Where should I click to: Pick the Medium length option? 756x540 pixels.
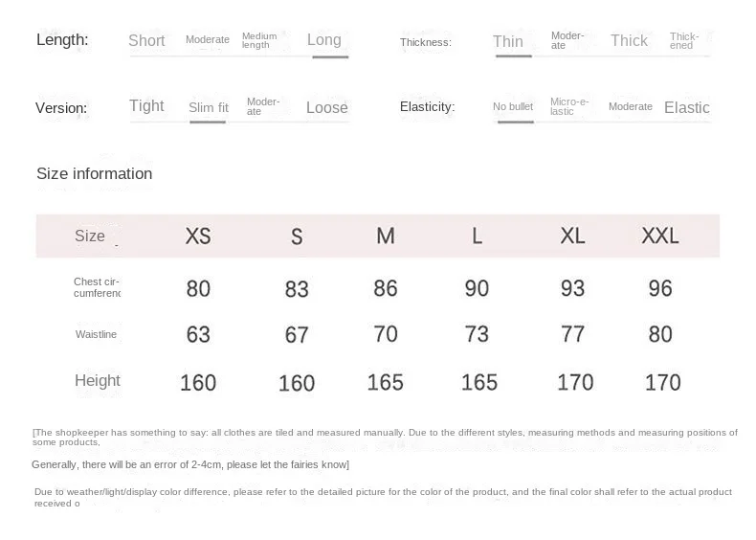click(x=259, y=40)
